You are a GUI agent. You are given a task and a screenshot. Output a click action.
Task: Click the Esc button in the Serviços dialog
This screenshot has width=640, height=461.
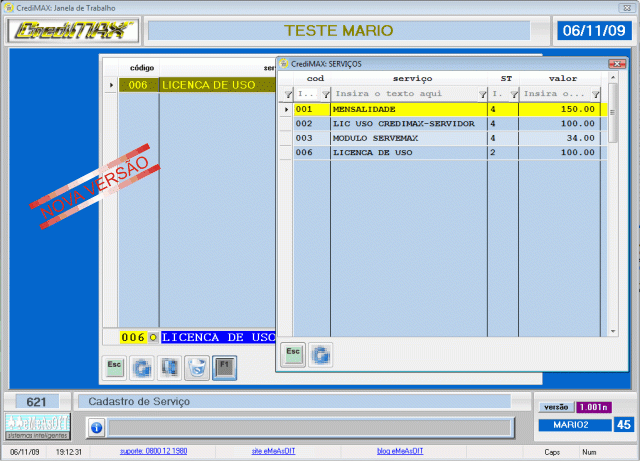pyautogui.click(x=292, y=353)
